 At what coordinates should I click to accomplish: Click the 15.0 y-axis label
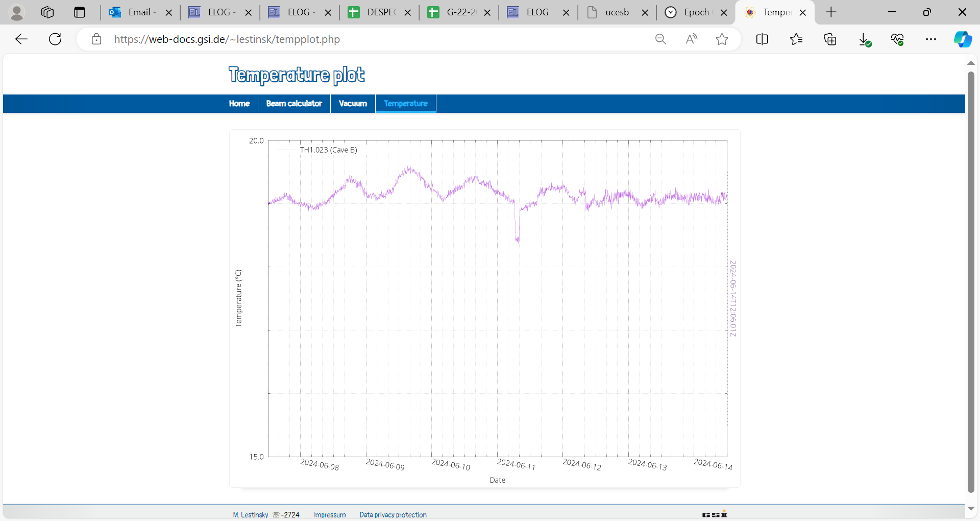coord(256,457)
